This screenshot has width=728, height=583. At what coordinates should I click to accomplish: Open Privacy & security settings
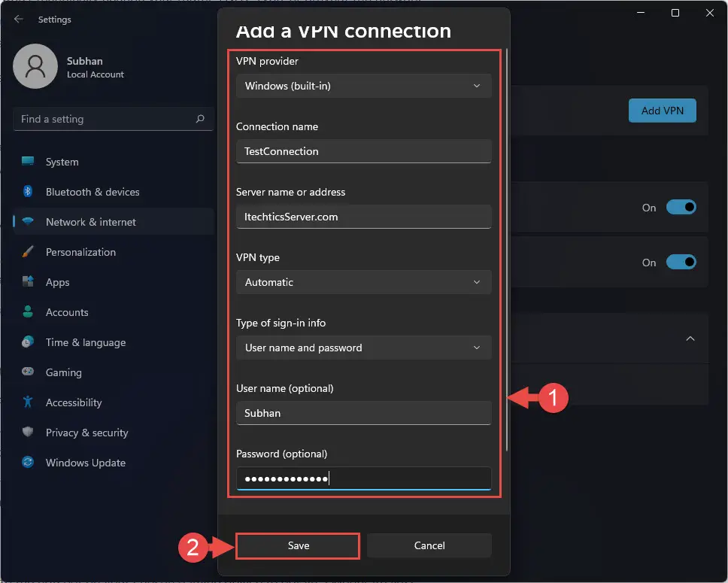tap(114, 433)
